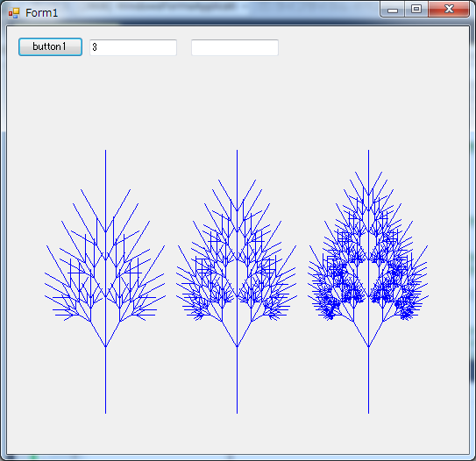The height and width of the screenshot is (461, 476).
Task: Select the lower trunk of middle tree
Action: click(x=237, y=380)
